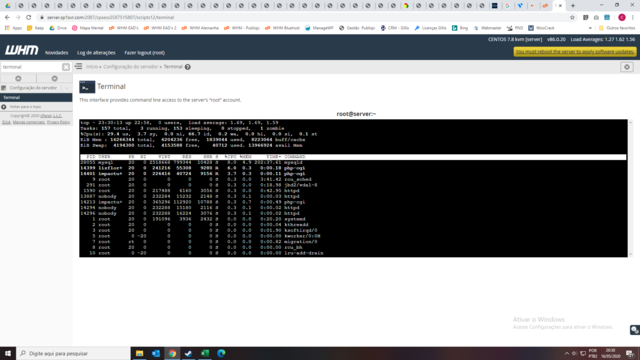Select Terminal in the sidebar
Viewport: 640px width, 360px height.
click(x=36, y=98)
